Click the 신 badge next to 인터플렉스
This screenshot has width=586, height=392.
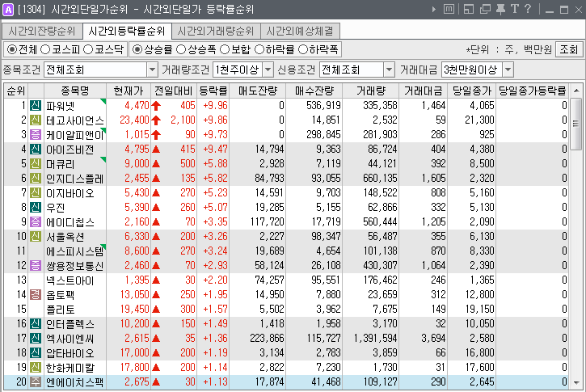pyautogui.click(x=36, y=324)
